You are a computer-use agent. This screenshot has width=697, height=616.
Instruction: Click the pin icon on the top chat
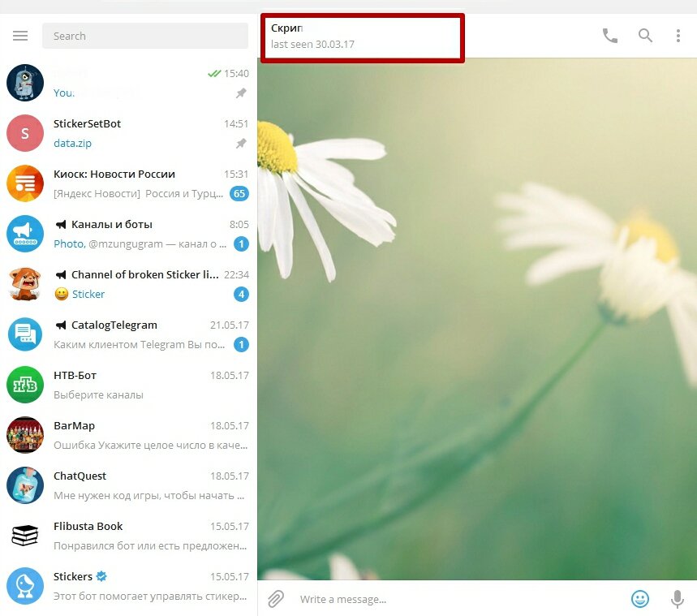point(241,93)
